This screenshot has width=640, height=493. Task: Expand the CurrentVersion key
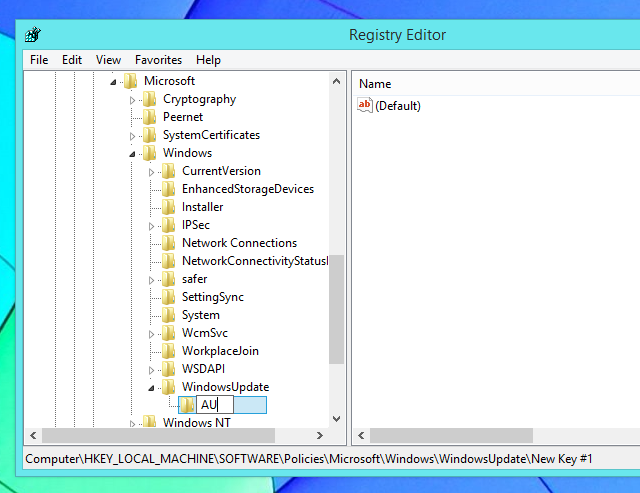[151, 172]
